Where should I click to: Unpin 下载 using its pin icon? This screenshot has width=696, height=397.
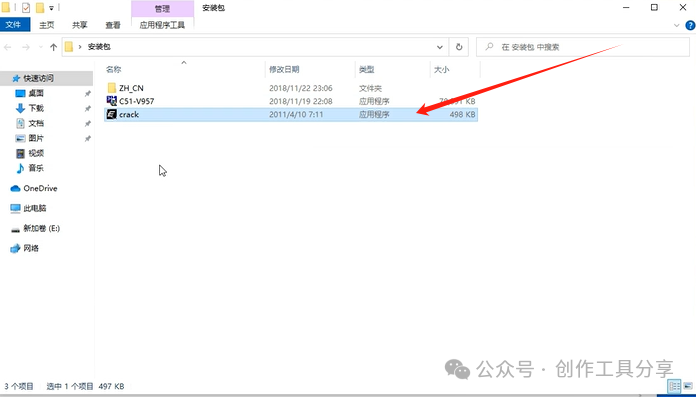(87, 109)
